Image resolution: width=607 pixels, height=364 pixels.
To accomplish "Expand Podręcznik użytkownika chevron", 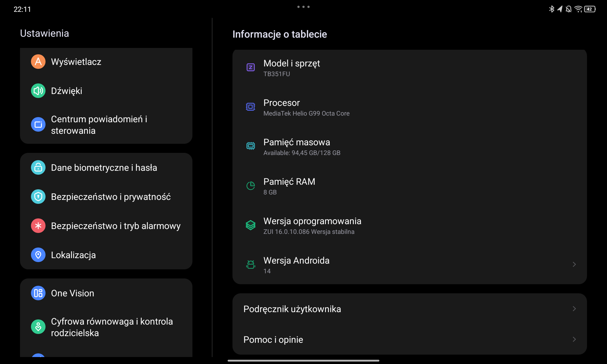I will [574, 309].
